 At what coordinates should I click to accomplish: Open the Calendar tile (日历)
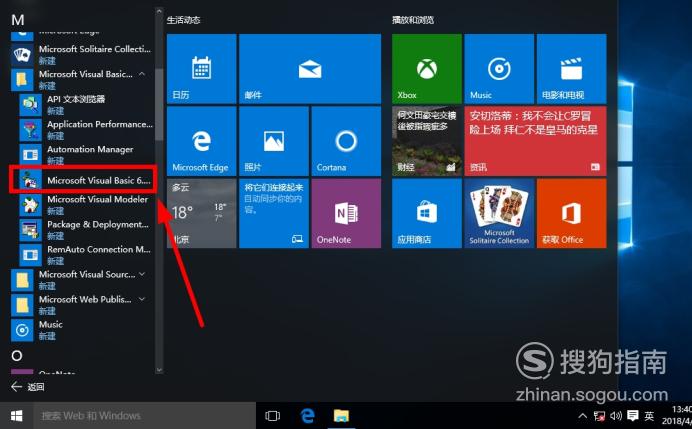tap(202, 69)
